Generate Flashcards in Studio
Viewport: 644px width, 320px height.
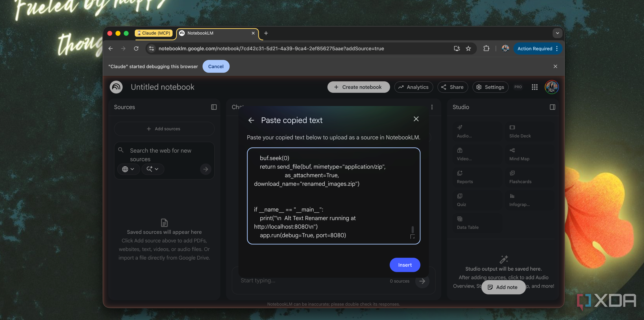(529, 177)
